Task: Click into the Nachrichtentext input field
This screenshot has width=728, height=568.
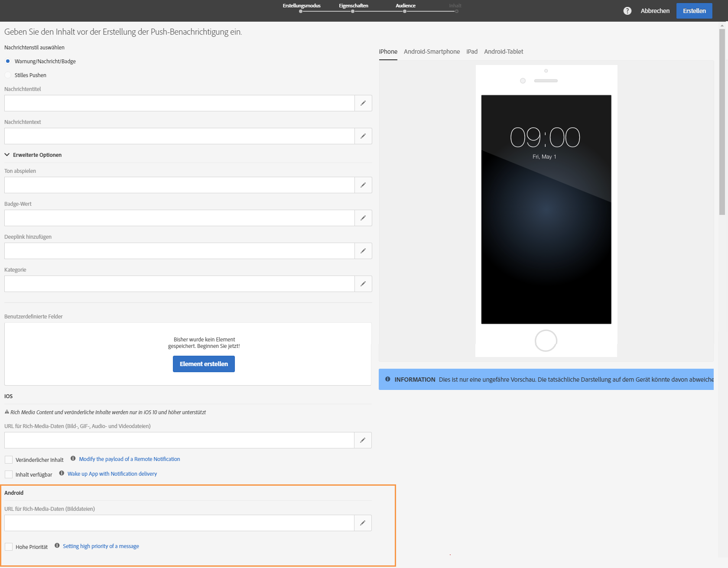Action: tap(179, 136)
